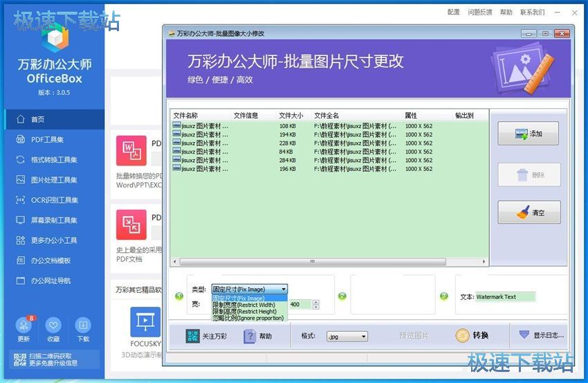Minimize the batch image resize dialog
588x383 pixels.
click(x=529, y=34)
